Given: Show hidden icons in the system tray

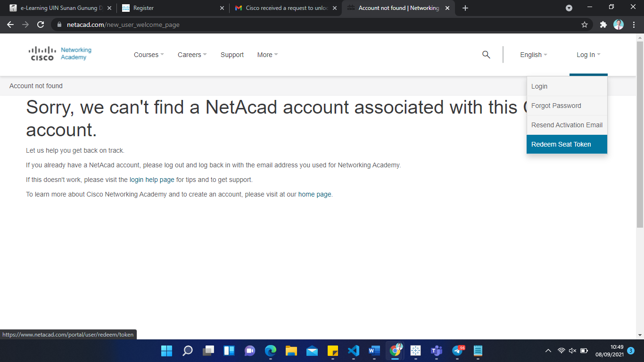Looking at the screenshot, I should click(548, 351).
